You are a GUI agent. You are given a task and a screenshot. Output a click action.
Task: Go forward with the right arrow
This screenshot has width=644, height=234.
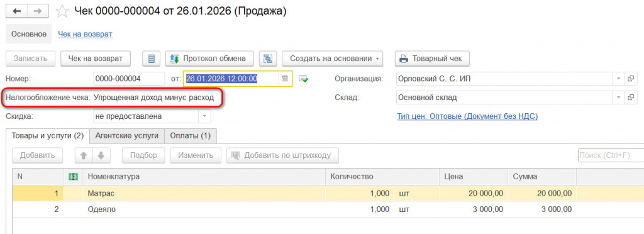pos(38,11)
